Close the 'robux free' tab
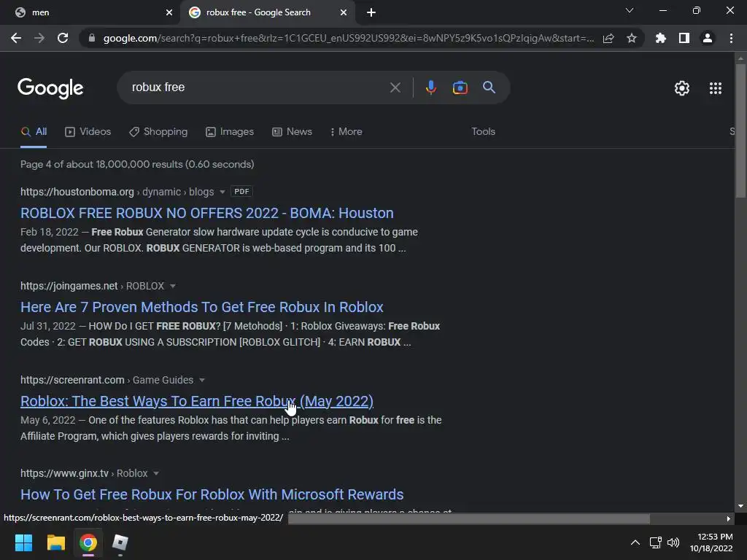The width and height of the screenshot is (747, 560). [344, 12]
